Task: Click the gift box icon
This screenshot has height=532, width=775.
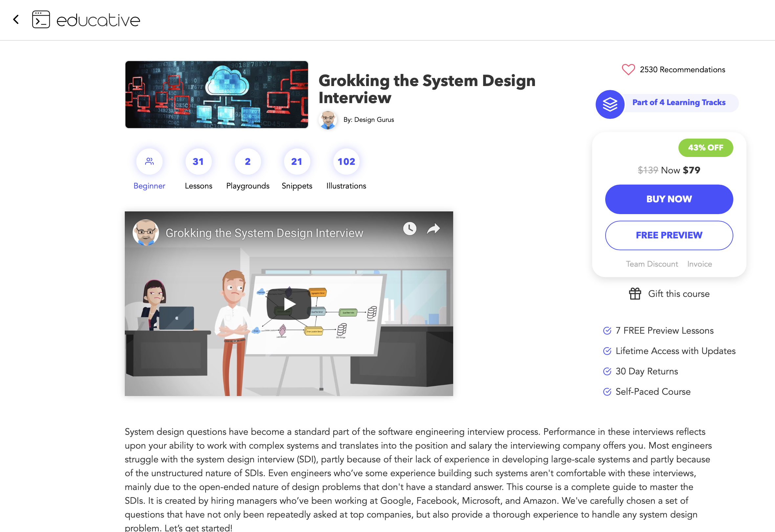Action: tap(634, 294)
